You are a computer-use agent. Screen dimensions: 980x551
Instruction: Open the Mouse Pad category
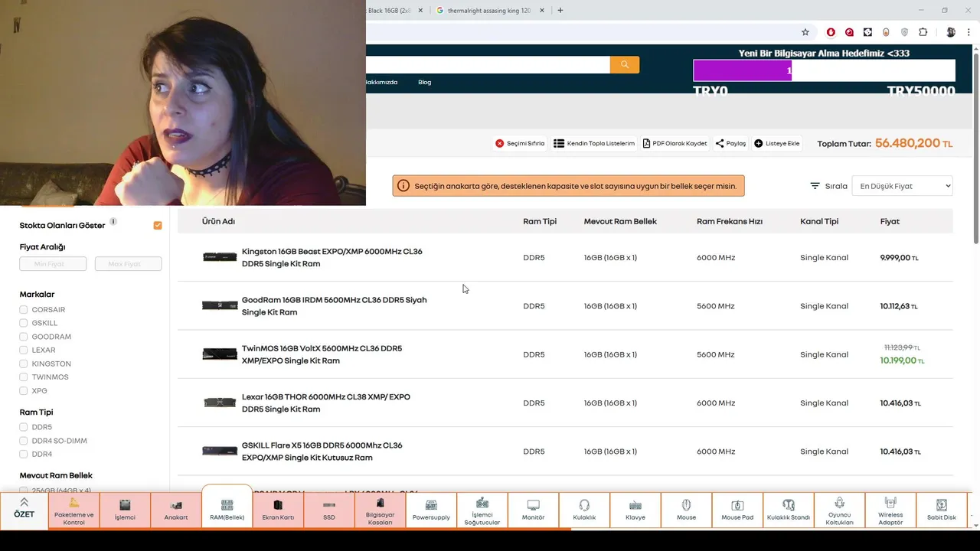737,510
